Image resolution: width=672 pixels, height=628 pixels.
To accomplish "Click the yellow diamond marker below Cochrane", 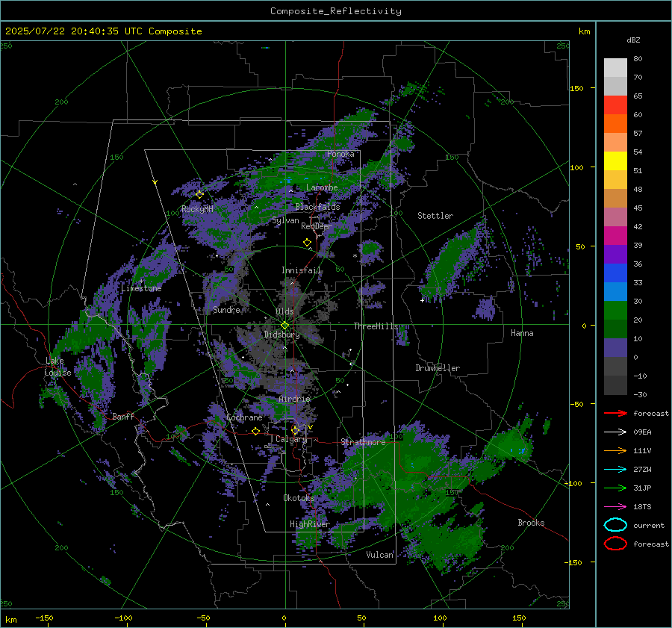I will (255, 432).
